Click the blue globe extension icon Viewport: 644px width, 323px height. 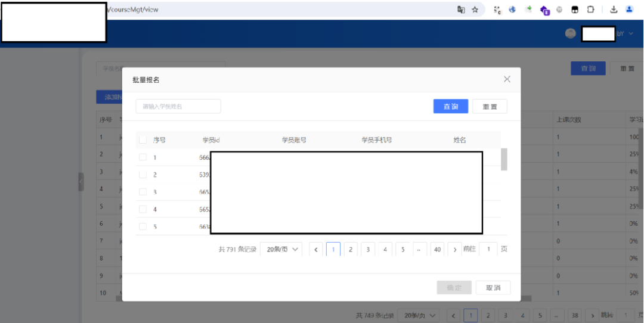[x=512, y=10]
